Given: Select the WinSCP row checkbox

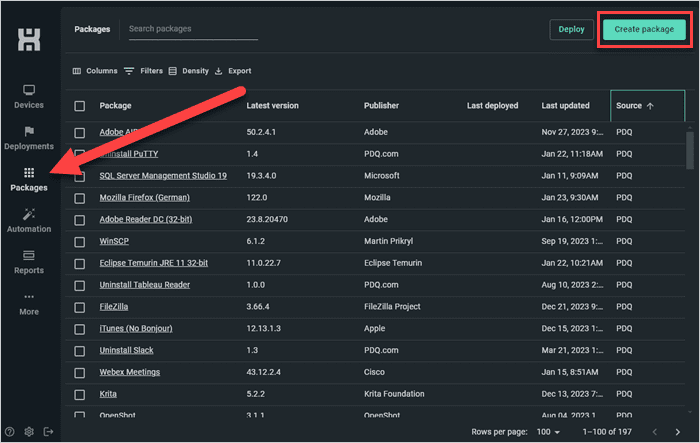Looking at the screenshot, I should click(x=79, y=242).
